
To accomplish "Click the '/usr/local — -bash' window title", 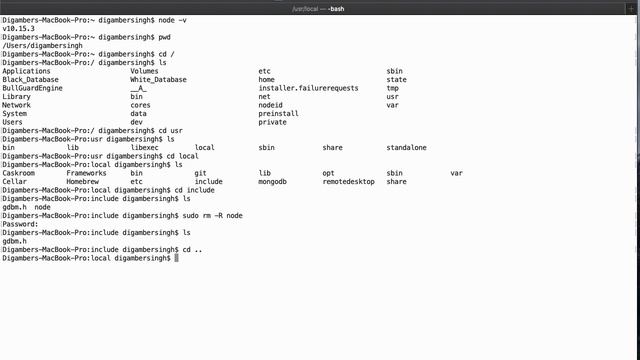I will pyautogui.click(x=318, y=9).
